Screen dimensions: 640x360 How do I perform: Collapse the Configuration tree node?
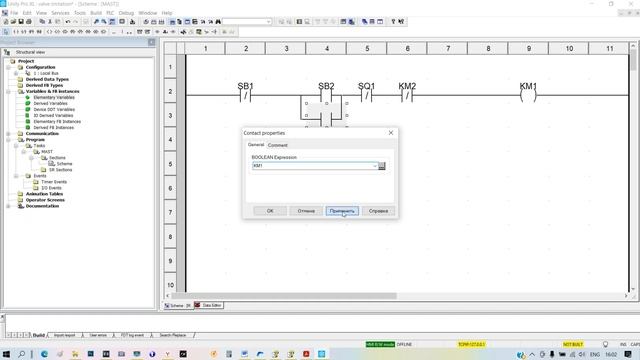pyautogui.click(x=9, y=67)
